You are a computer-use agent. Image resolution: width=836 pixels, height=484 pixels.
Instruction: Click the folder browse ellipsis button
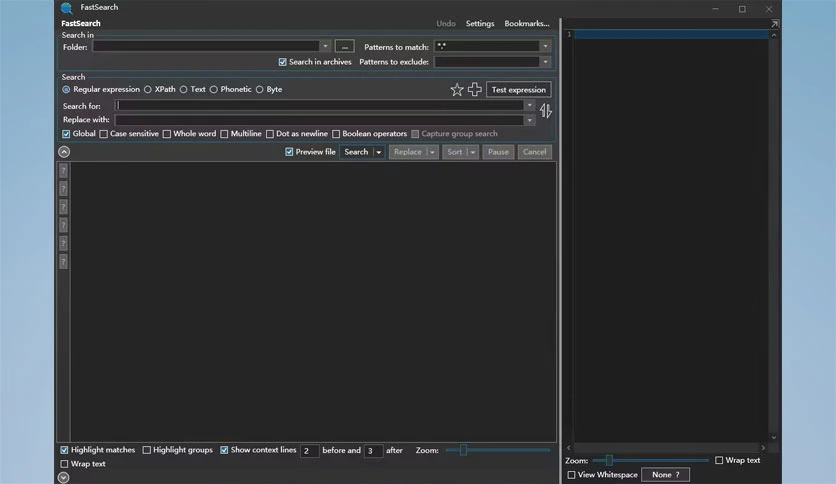pyautogui.click(x=344, y=47)
